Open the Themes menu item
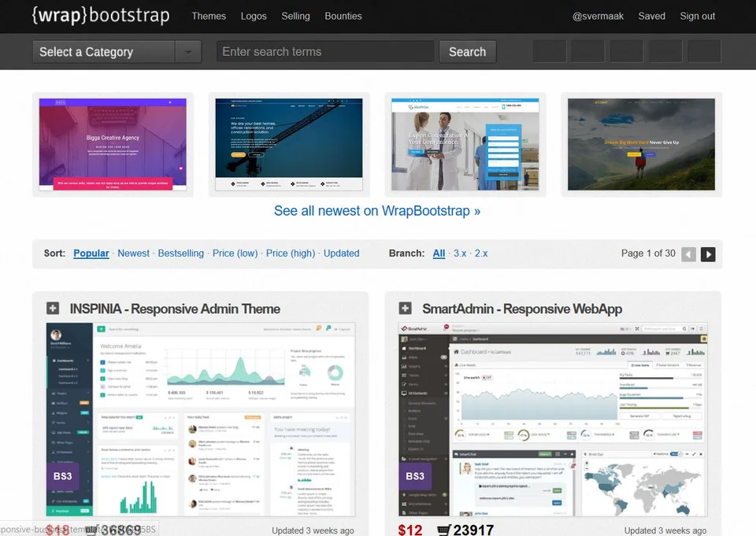Viewport: 756px width, 536px height. tap(209, 16)
